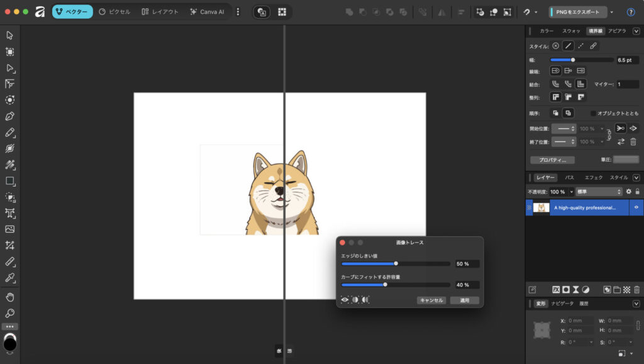Image resolution: width=644 pixels, height=364 pixels.
Task: Activate the Hand (view) tool
Action: [x=9, y=297]
